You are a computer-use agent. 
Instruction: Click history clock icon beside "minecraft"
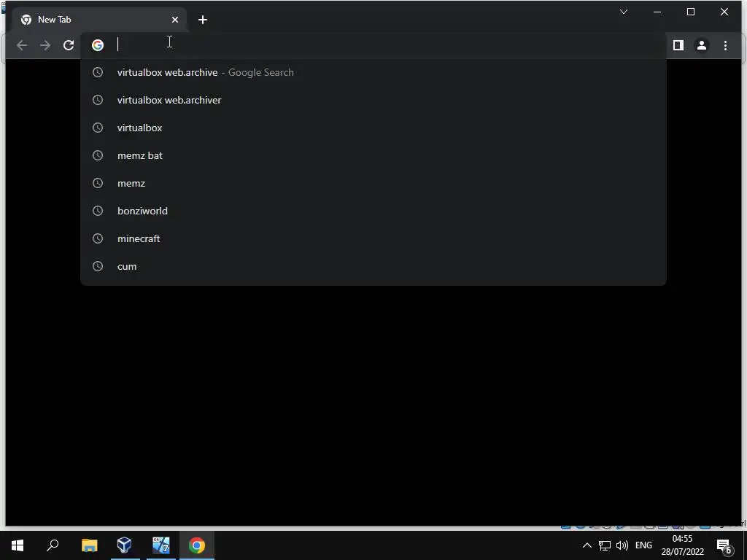click(98, 238)
